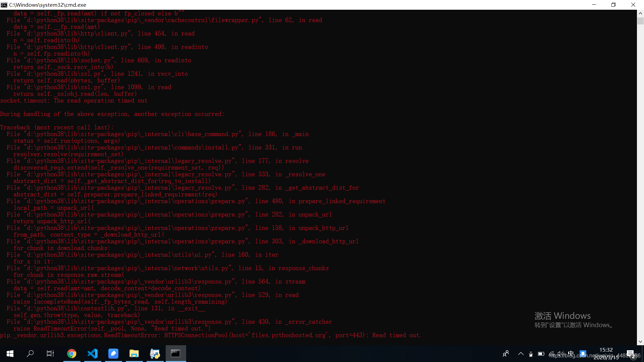
Task: Click base_command.py line 186 entry
Action: (x=158, y=134)
